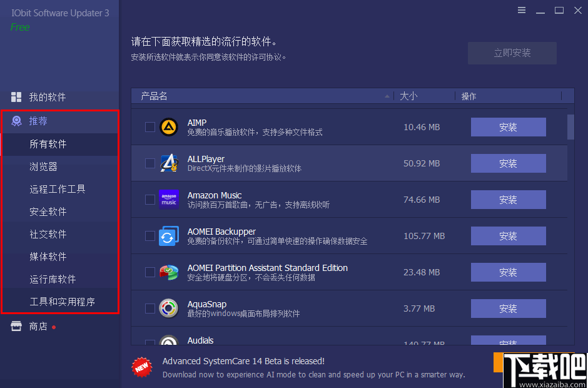Select 安全软件 category
Image resolution: width=588 pixels, height=388 pixels.
coord(59,212)
